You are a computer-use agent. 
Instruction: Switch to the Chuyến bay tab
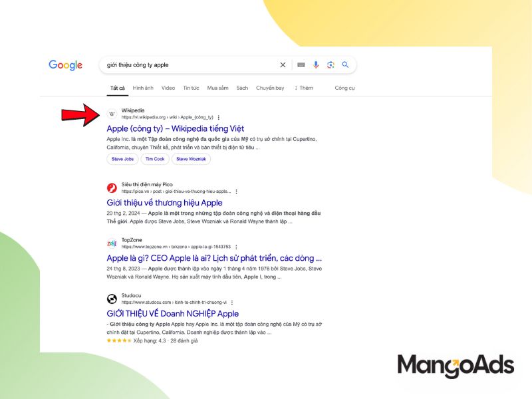click(270, 88)
